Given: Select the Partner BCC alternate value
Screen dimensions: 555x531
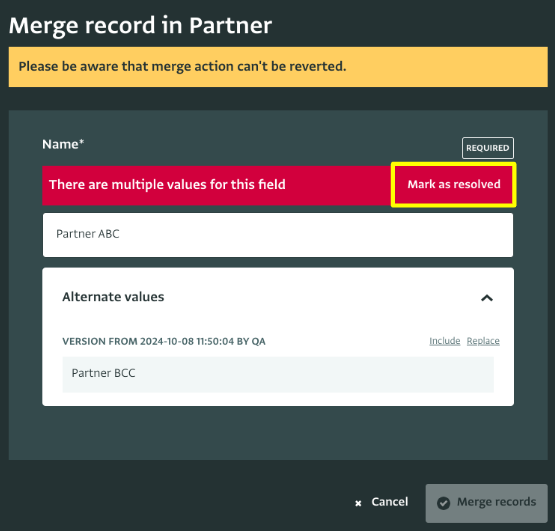Looking at the screenshot, I should (278, 374).
